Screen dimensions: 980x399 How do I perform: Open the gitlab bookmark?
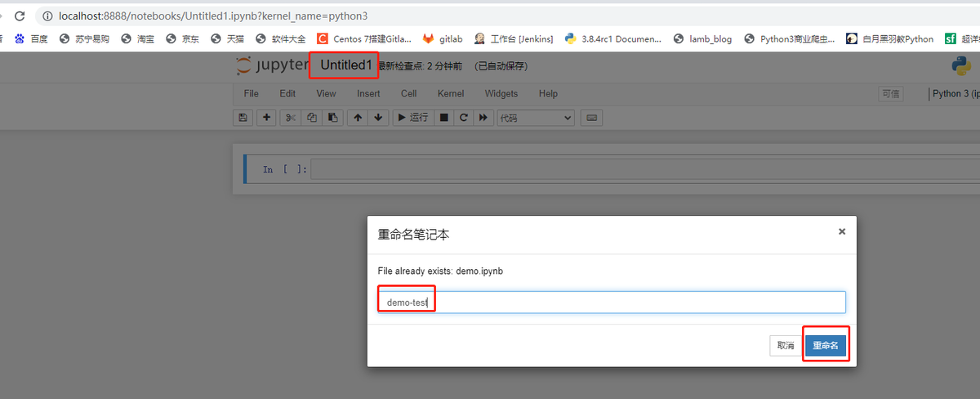[x=443, y=38]
